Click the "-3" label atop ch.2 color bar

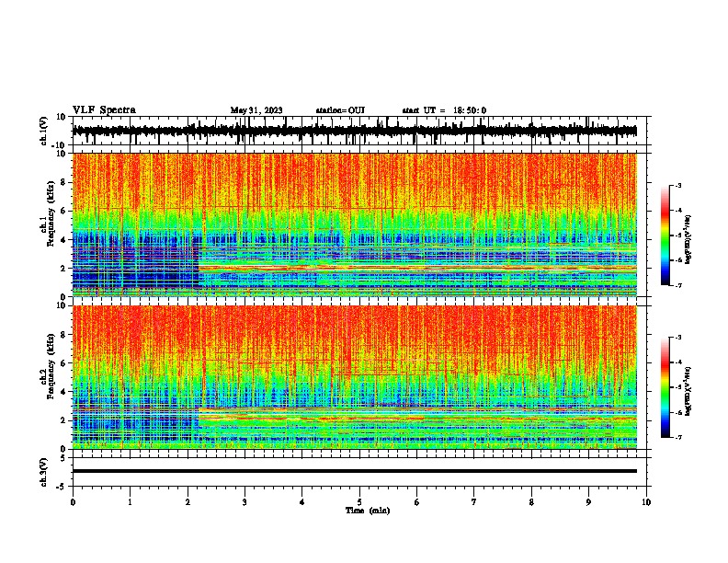[x=678, y=338]
